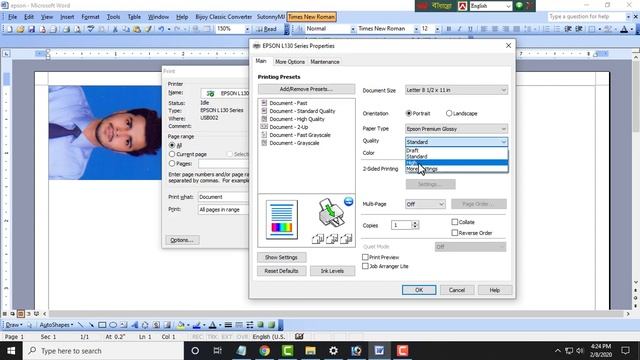Select Current page in Print dialog
The image size is (640, 360).
(172, 154)
